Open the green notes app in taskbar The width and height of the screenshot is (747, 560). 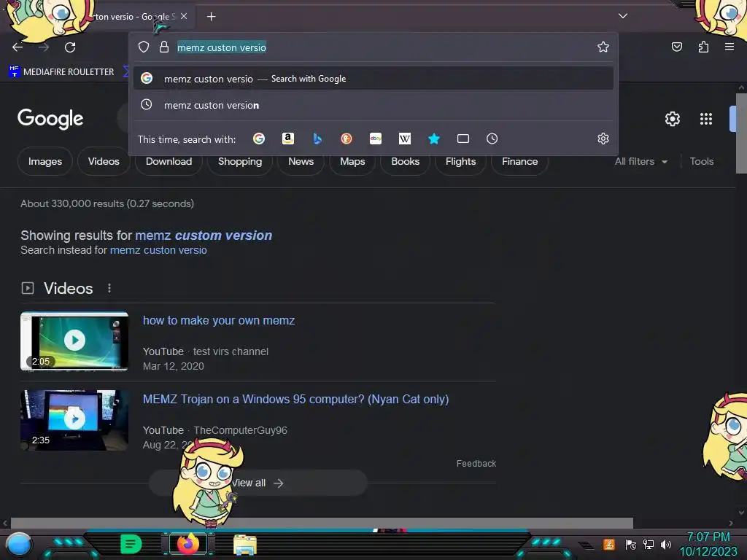point(131,544)
